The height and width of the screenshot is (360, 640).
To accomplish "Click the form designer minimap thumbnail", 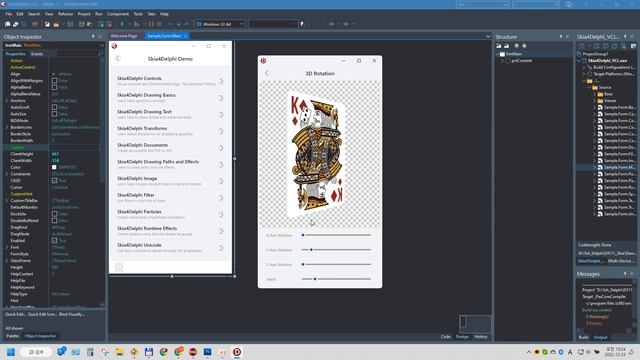I will click(475, 324).
